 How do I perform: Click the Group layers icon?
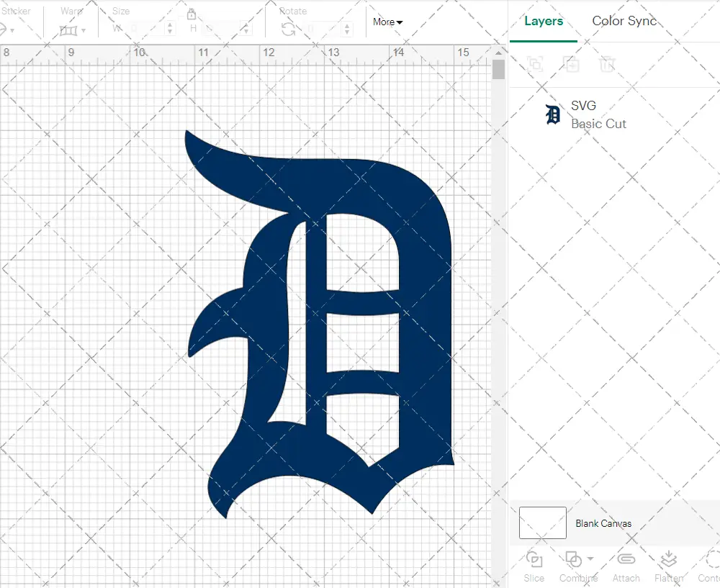click(x=535, y=64)
